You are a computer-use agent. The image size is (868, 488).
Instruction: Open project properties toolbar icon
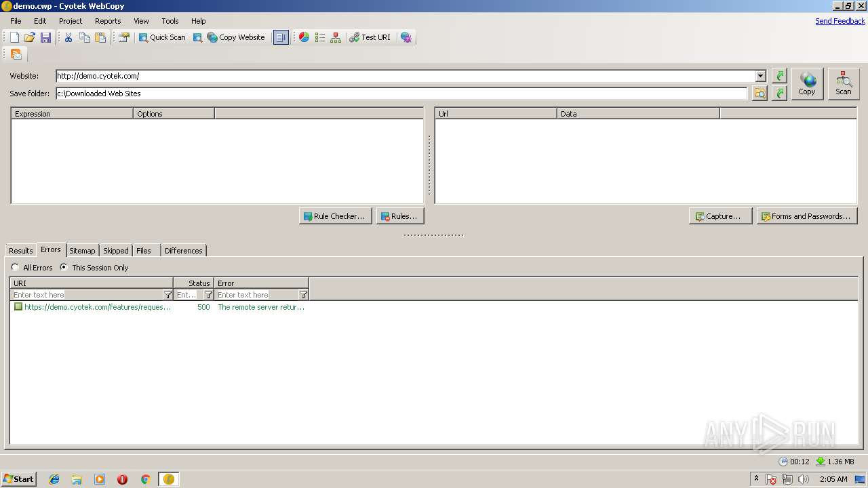tap(123, 37)
